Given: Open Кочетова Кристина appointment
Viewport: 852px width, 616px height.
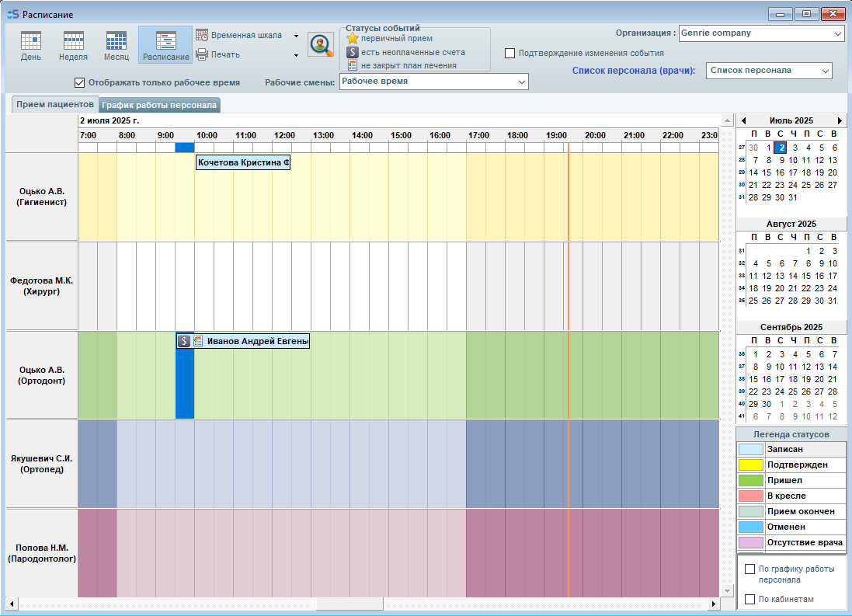Looking at the screenshot, I should click(x=242, y=162).
